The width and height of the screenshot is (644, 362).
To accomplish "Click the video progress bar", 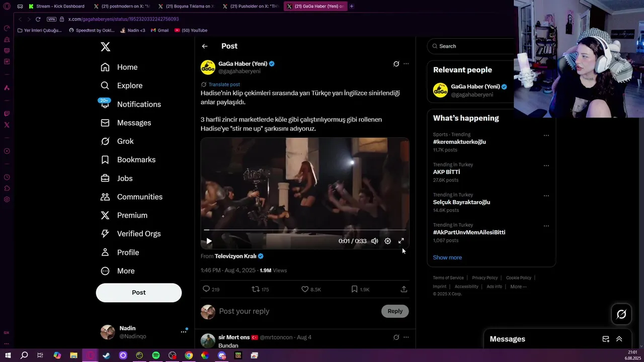I will (x=305, y=230).
